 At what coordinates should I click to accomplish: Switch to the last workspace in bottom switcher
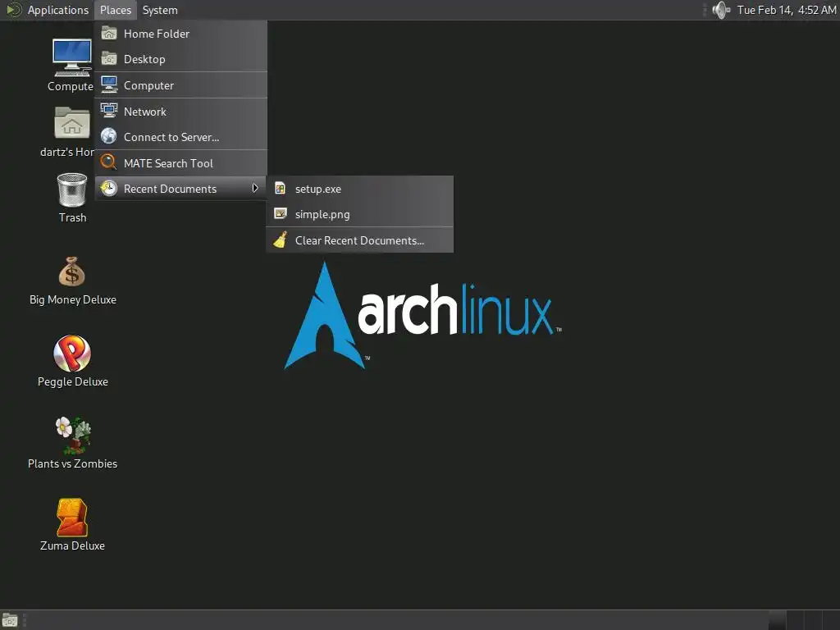coord(831,620)
